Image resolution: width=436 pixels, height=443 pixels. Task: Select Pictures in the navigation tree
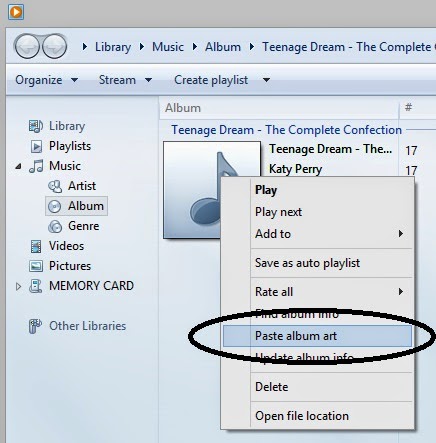70,266
